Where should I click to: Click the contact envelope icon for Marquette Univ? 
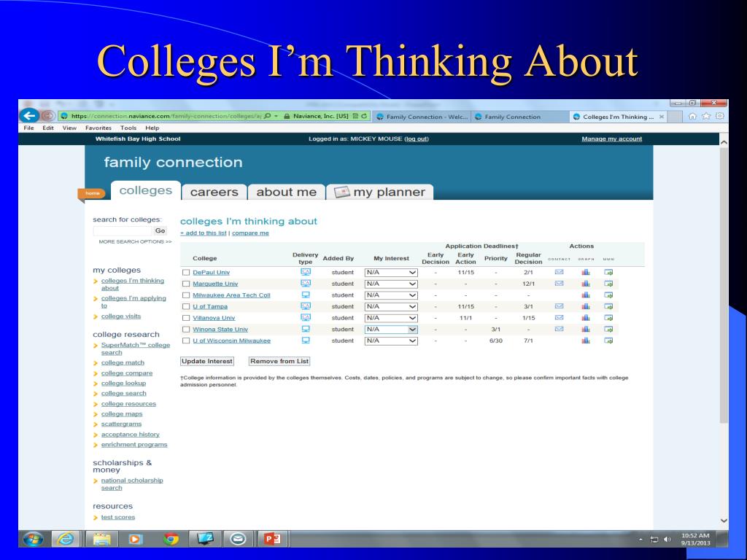[560, 284]
